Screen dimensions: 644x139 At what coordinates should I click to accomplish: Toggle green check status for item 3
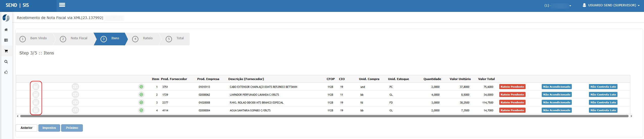[x=141, y=102]
